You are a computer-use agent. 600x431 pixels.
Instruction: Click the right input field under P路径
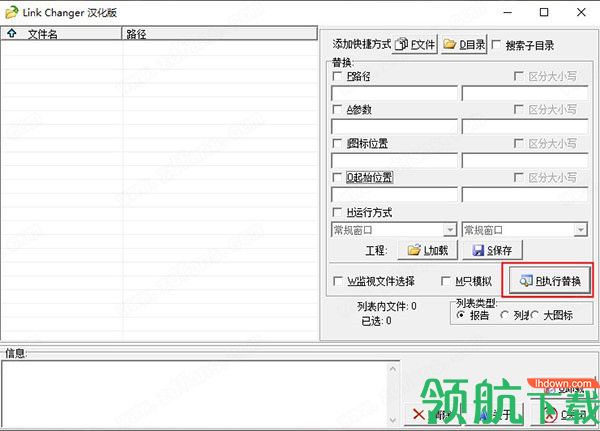[525, 93]
